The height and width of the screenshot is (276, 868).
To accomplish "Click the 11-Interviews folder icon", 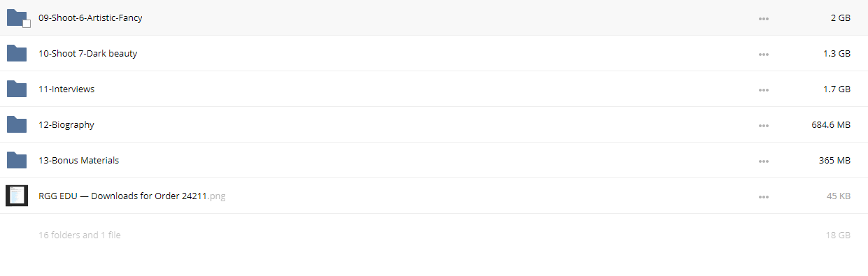I will (17, 89).
